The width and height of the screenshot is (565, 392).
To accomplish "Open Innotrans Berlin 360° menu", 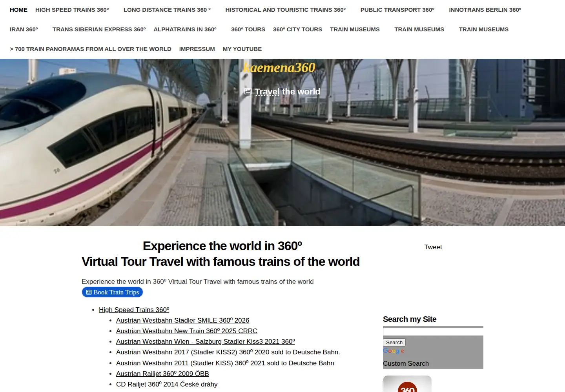I will pyautogui.click(x=485, y=10).
